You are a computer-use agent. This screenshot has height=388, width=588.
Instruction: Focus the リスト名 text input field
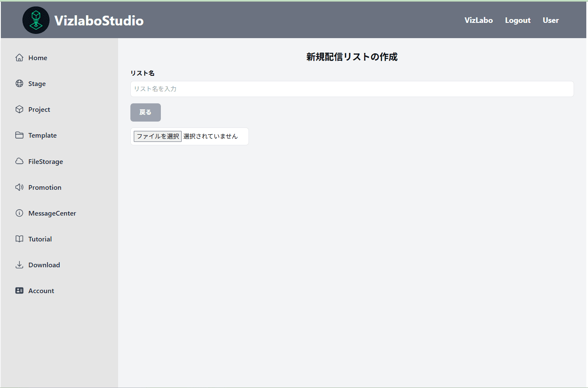tap(352, 89)
